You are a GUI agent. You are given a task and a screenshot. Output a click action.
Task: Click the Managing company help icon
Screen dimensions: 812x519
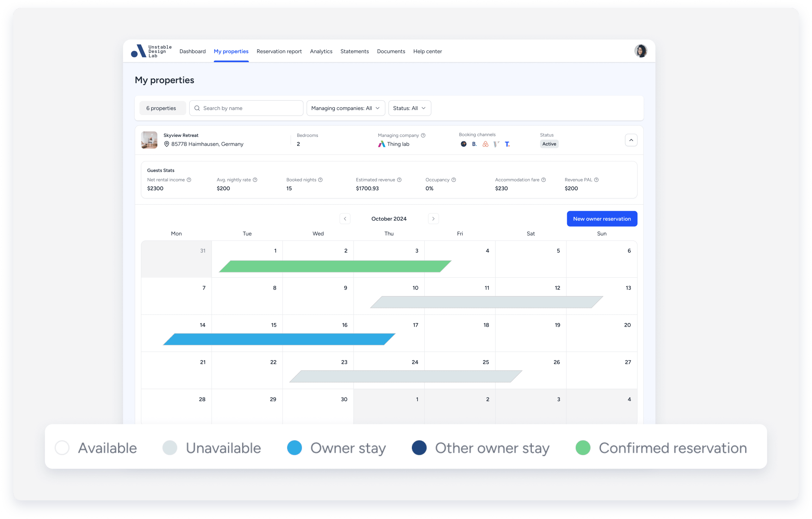(423, 135)
